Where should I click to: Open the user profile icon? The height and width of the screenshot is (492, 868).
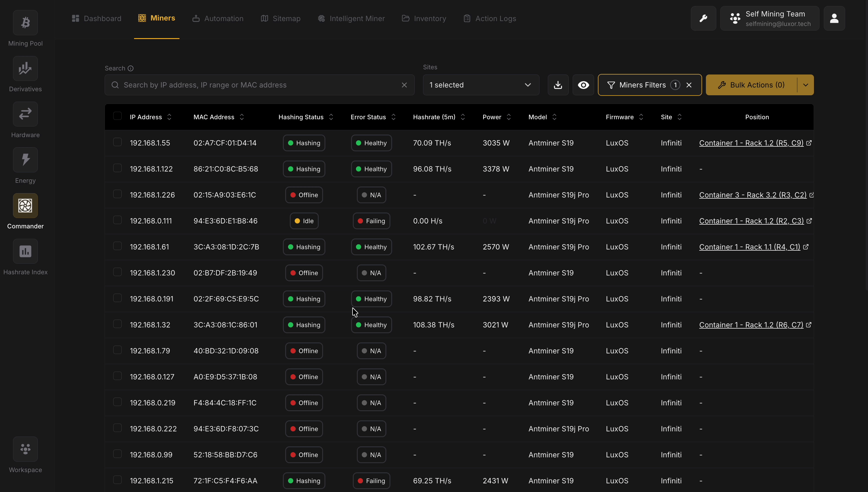tap(834, 18)
